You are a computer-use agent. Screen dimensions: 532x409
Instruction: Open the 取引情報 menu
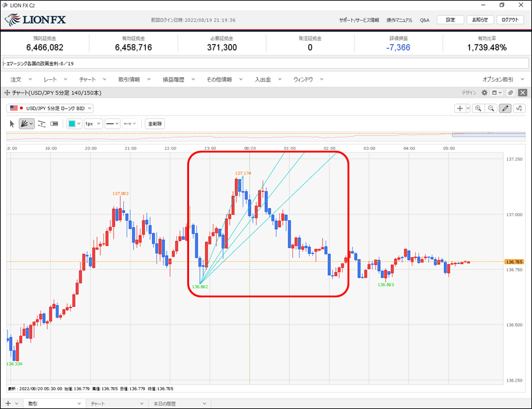tap(134, 80)
